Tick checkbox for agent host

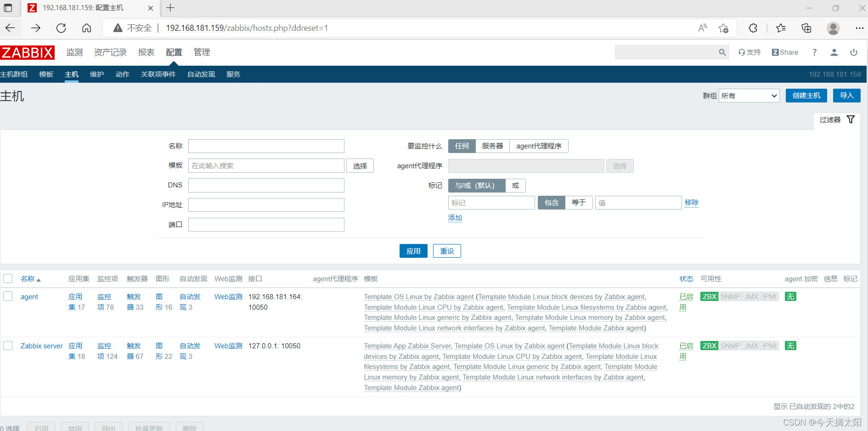point(8,296)
